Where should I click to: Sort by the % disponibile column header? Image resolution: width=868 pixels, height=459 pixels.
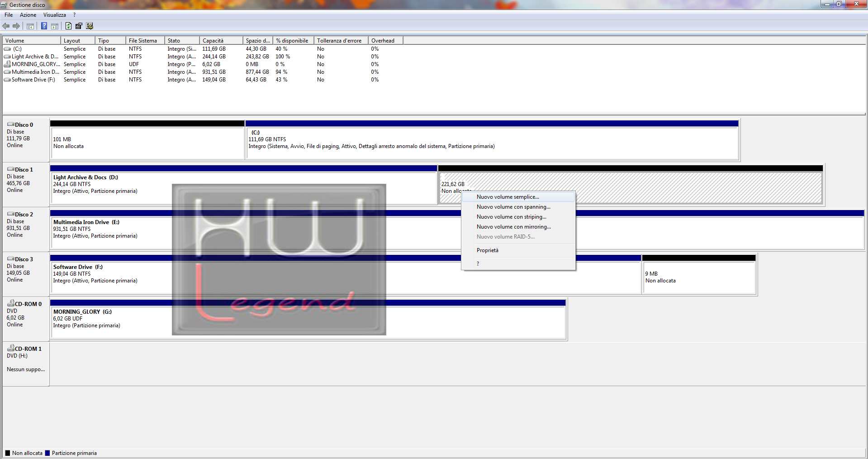[294, 41]
